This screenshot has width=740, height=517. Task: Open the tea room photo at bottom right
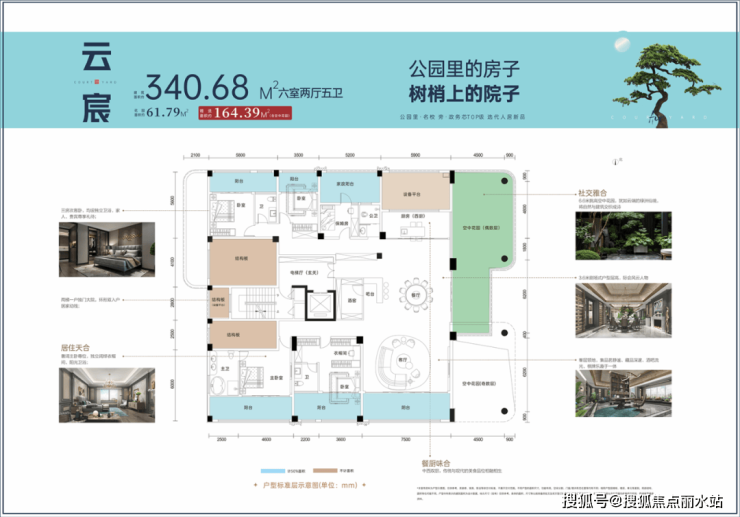click(x=623, y=393)
